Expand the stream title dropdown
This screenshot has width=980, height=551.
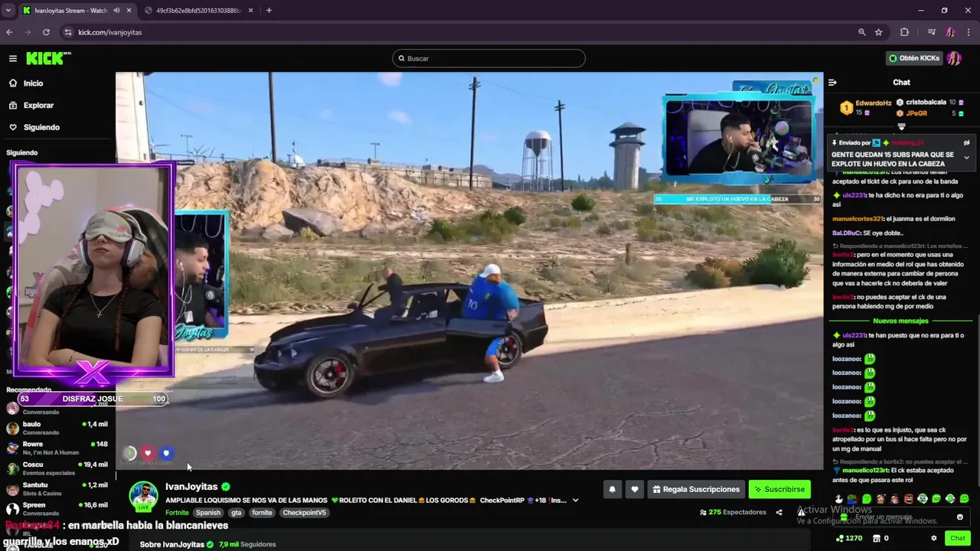pos(576,500)
